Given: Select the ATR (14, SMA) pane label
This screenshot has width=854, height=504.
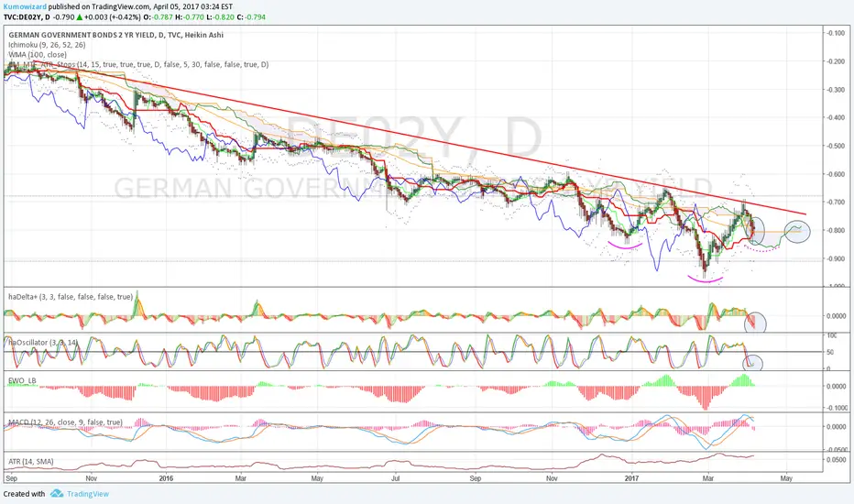Looking at the screenshot, I should coord(31,462).
